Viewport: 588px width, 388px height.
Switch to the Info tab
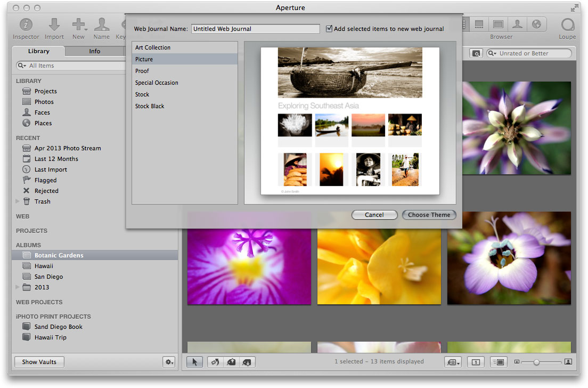click(x=94, y=51)
